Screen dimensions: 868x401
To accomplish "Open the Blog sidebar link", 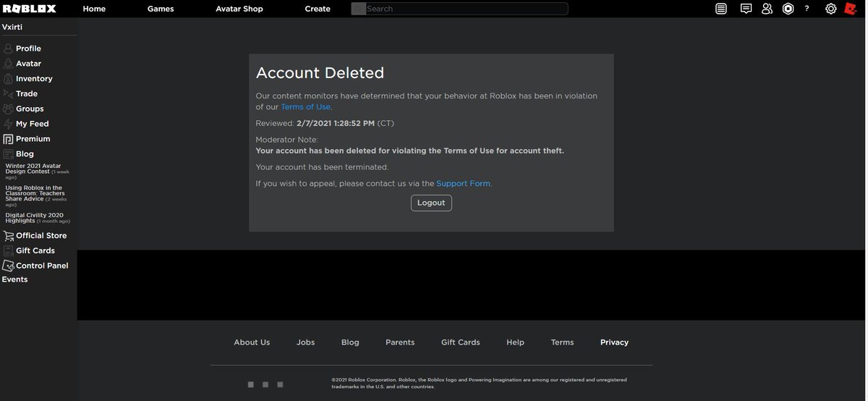I will pos(25,154).
